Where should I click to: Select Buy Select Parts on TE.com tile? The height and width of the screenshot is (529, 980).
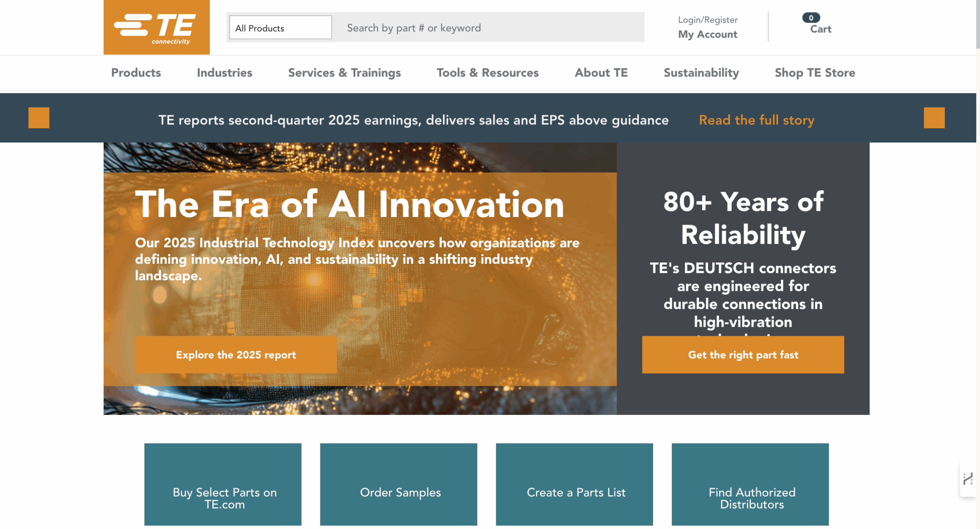pos(223,484)
